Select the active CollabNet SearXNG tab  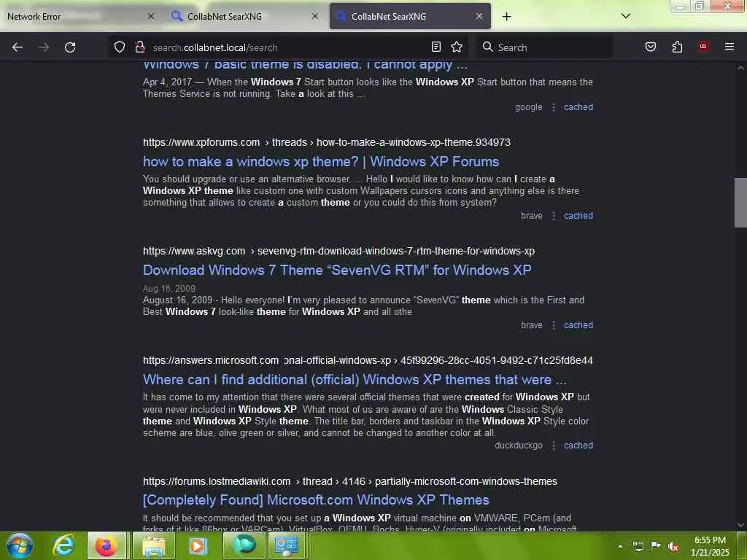(410, 17)
